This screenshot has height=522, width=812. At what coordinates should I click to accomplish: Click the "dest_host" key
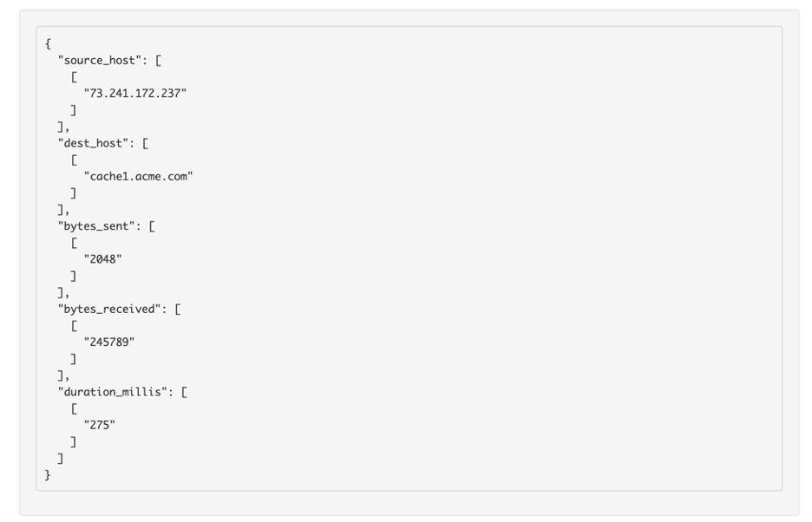(x=93, y=143)
